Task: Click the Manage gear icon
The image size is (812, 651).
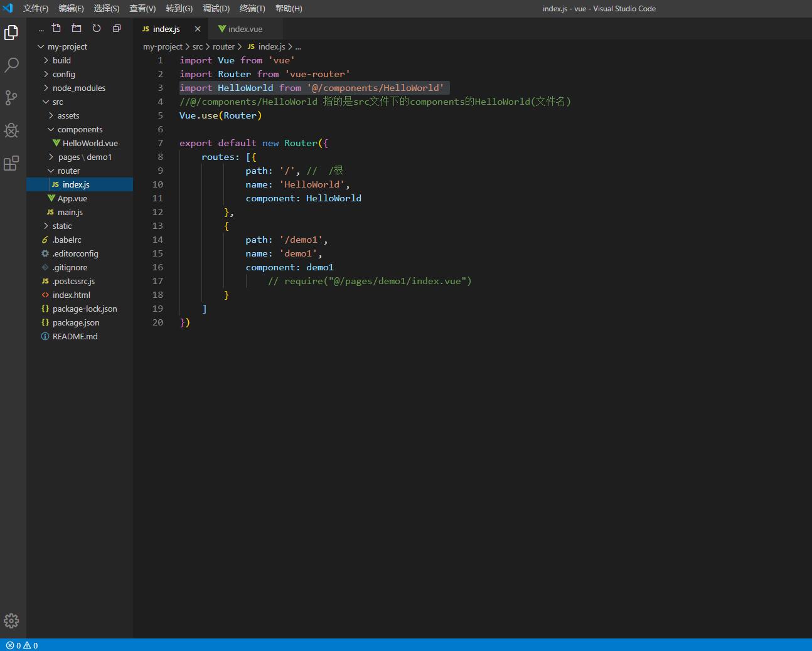Action: pyautogui.click(x=11, y=621)
